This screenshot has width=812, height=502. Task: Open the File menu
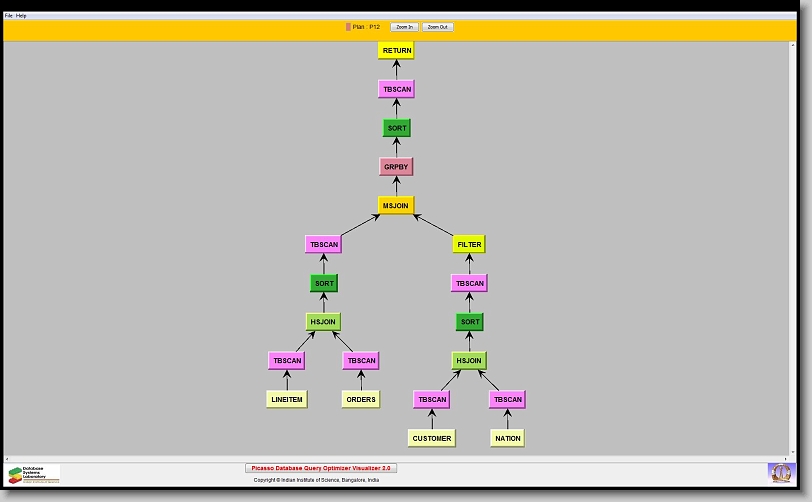[8, 16]
